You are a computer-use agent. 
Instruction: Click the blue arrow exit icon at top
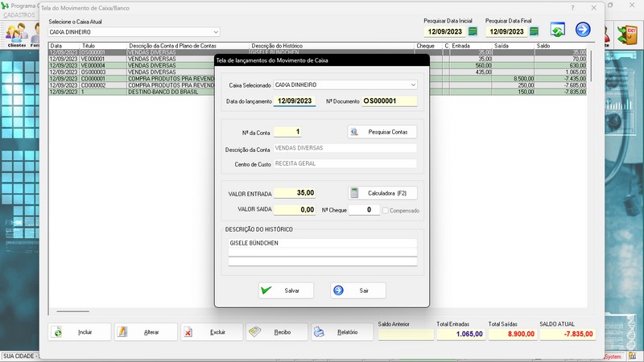[583, 30]
